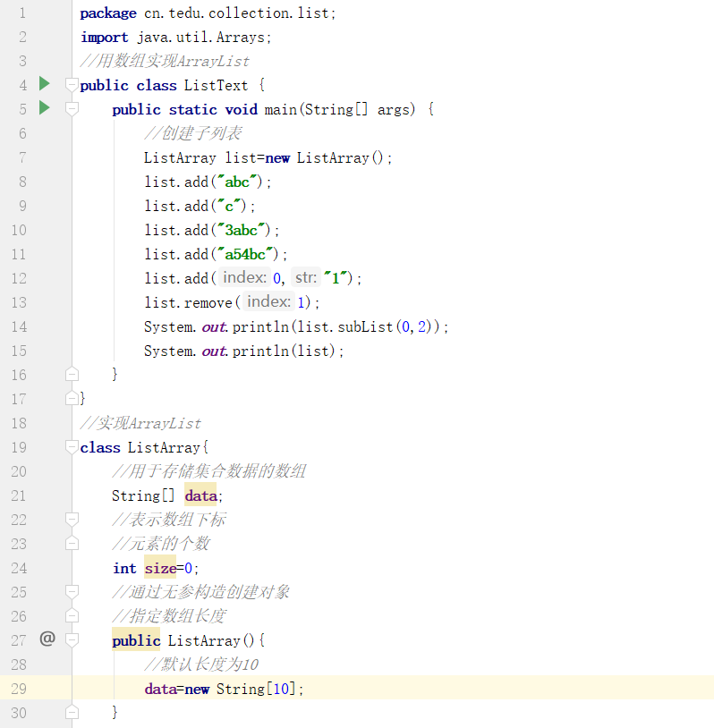Click comment fold end marker on line 23
This screenshot has width=714, height=728.
point(72,543)
